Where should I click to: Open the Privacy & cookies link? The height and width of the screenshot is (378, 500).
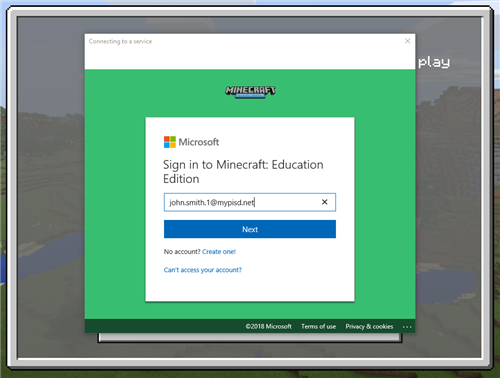(x=369, y=326)
